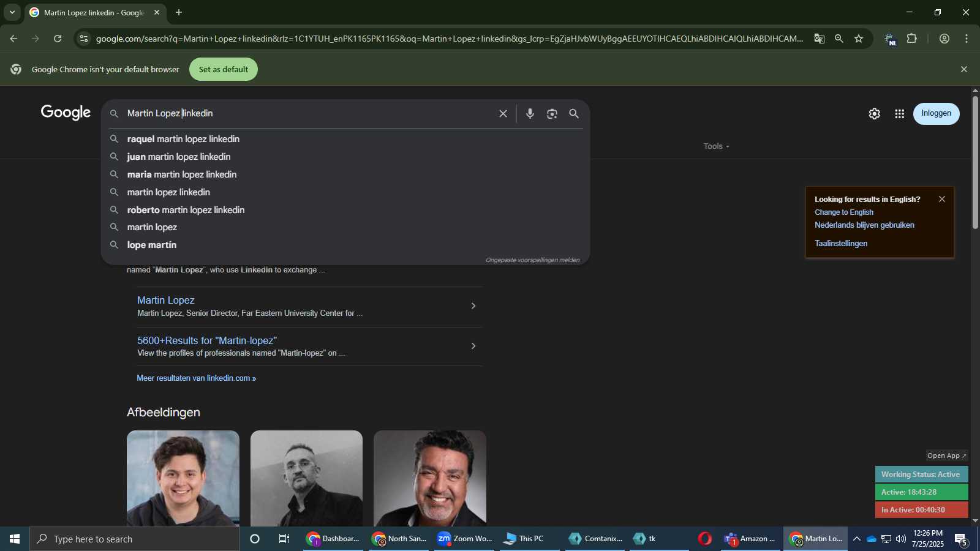The image size is (980, 551).
Task: Go back to previous page
Action: click(x=13, y=39)
